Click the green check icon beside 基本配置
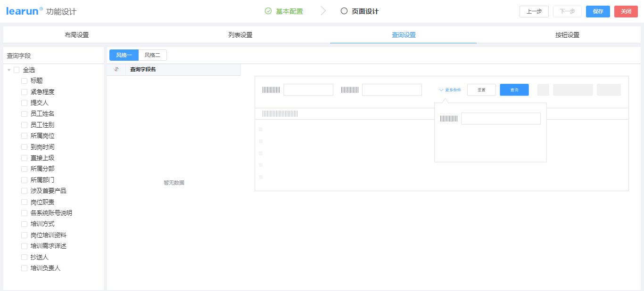 click(268, 11)
